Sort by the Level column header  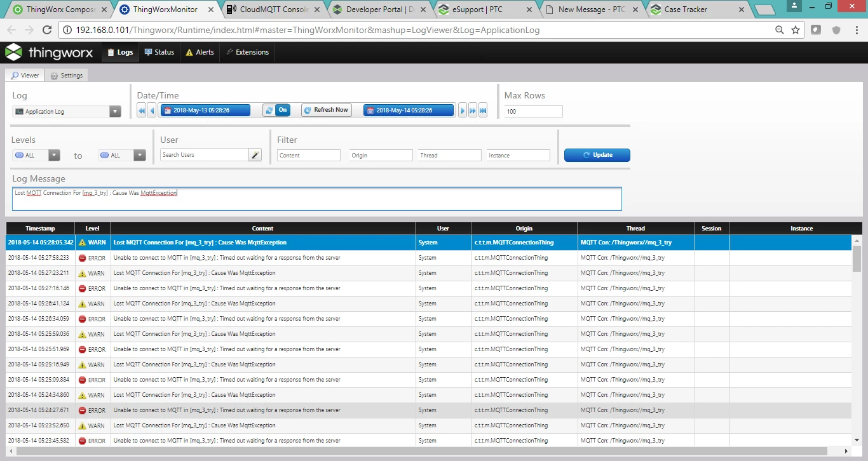pyautogui.click(x=93, y=229)
